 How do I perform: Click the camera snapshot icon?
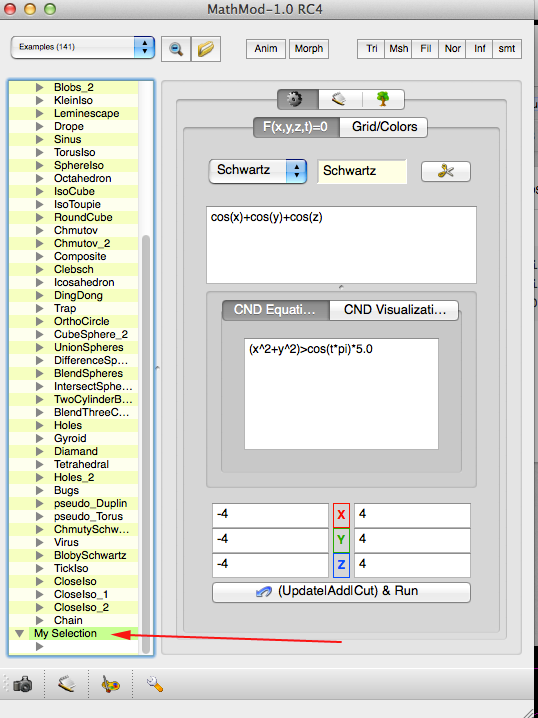[23, 685]
